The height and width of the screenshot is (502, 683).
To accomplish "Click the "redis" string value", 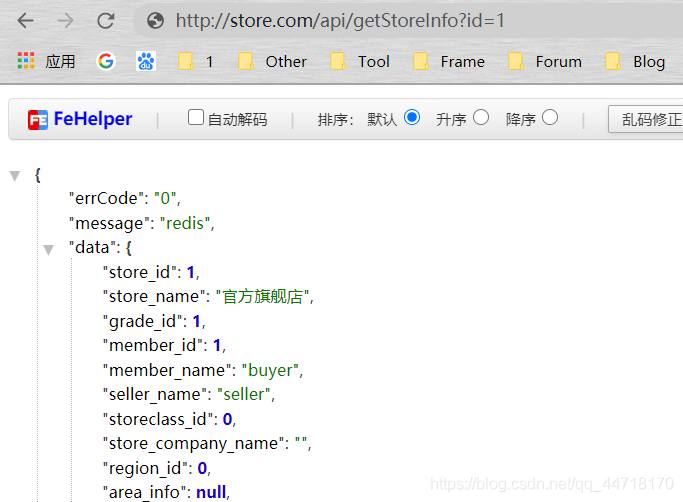I will click(185, 223).
